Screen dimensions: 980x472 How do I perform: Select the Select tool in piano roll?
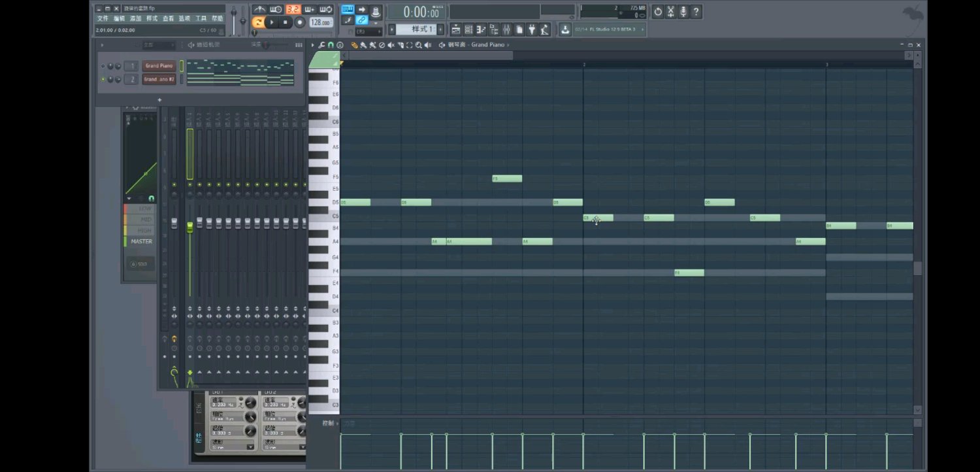409,45
